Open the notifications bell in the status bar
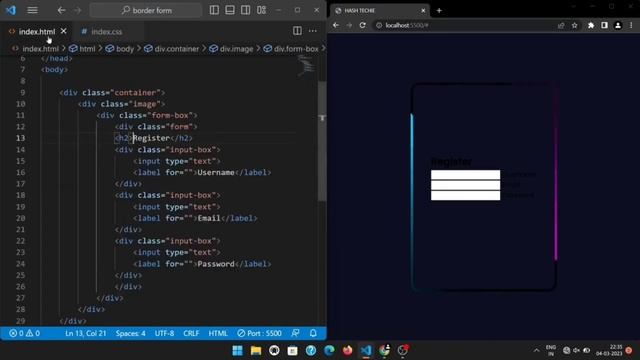The width and height of the screenshot is (640, 360). coord(313,333)
